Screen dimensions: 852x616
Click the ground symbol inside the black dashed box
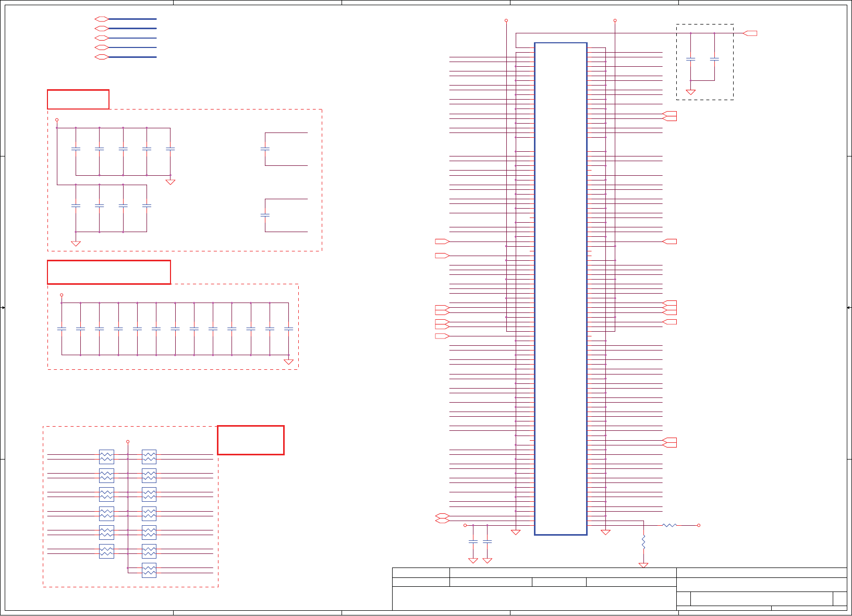coord(691,92)
